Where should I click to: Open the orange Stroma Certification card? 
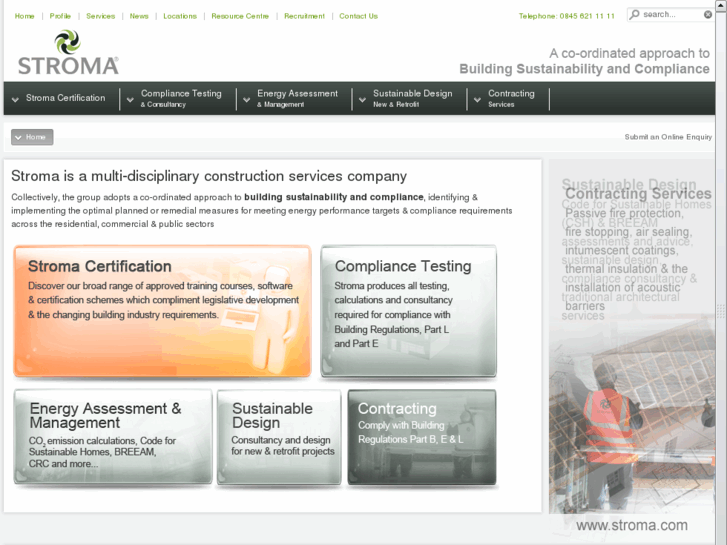click(162, 311)
